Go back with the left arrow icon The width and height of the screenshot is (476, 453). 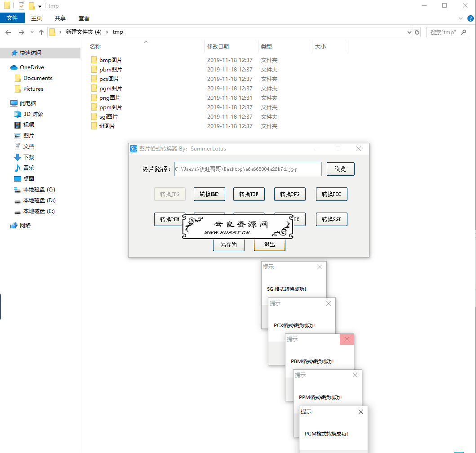8,32
